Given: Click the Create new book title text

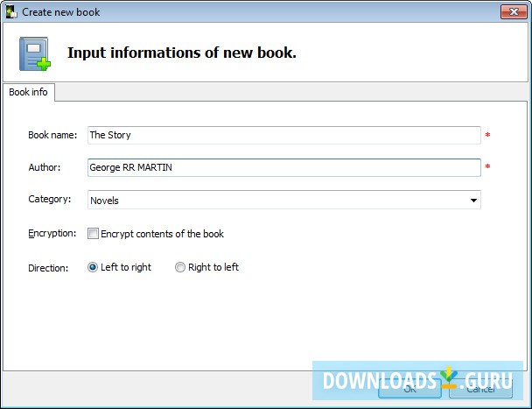Looking at the screenshot, I should 61,12.
